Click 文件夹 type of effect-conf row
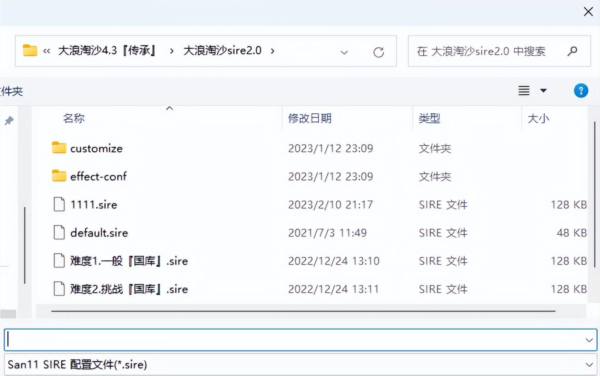600x376 pixels. (435, 176)
